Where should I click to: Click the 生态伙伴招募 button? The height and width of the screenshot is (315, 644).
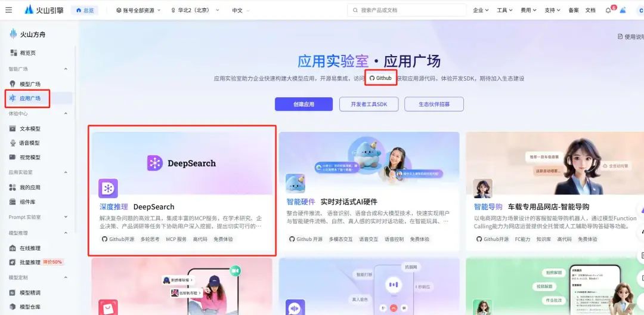434,104
